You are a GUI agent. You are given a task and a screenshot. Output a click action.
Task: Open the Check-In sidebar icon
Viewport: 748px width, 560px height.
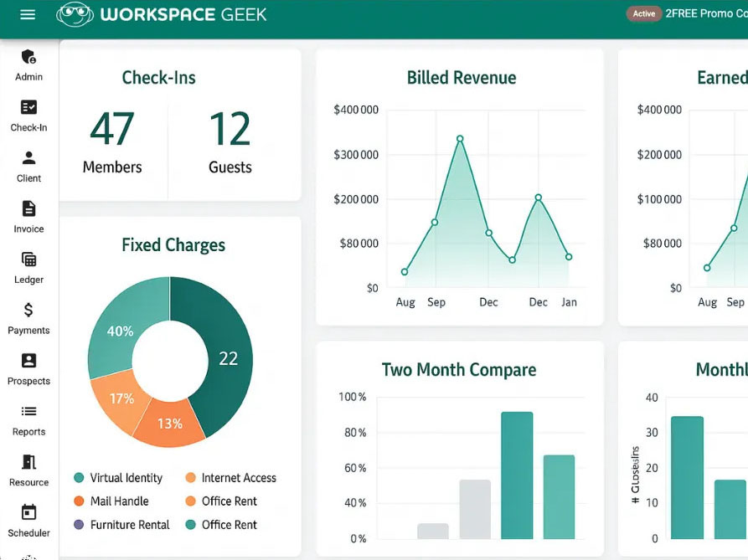point(28,107)
